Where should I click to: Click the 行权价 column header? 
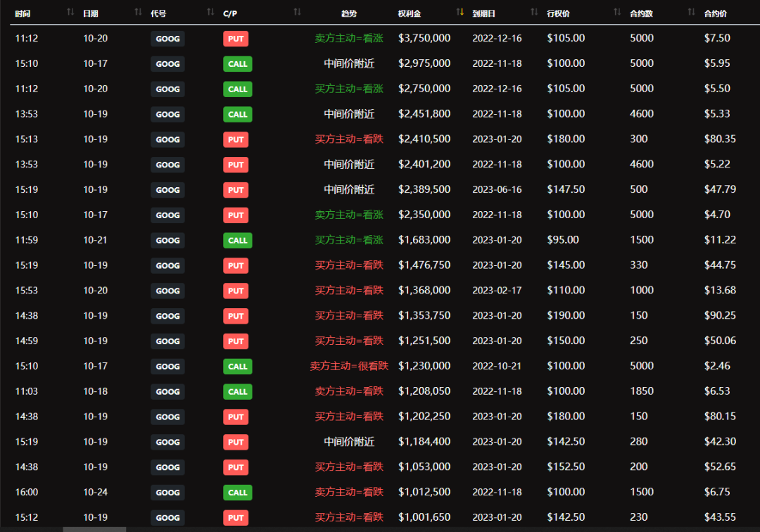click(558, 13)
